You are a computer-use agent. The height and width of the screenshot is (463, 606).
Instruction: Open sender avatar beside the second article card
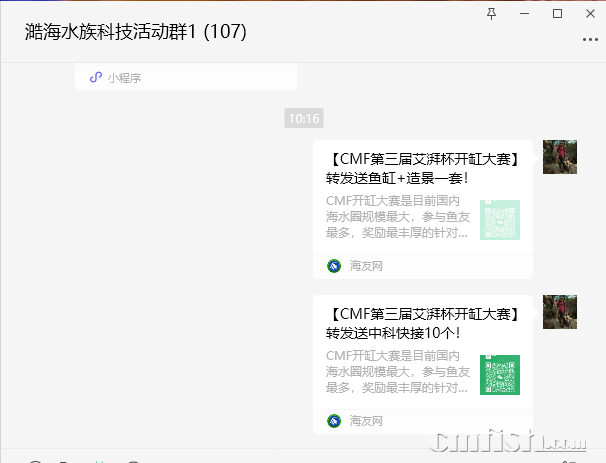pyautogui.click(x=560, y=312)
